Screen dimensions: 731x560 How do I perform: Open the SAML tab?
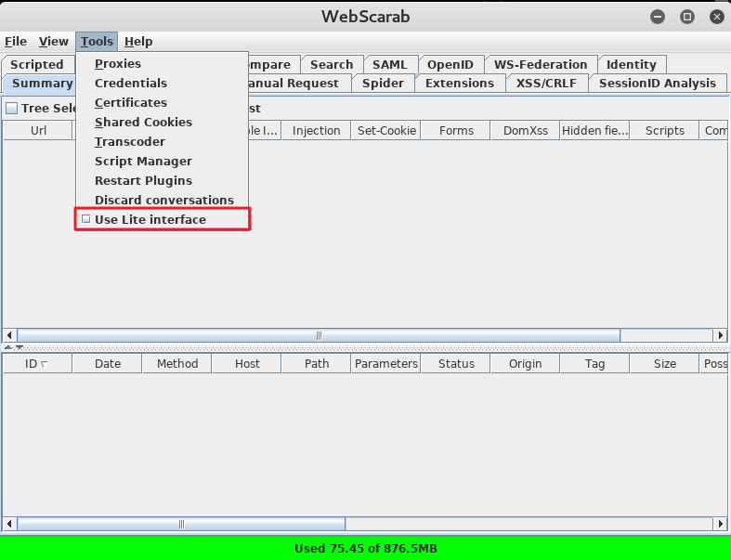click(x=390, y=64)
